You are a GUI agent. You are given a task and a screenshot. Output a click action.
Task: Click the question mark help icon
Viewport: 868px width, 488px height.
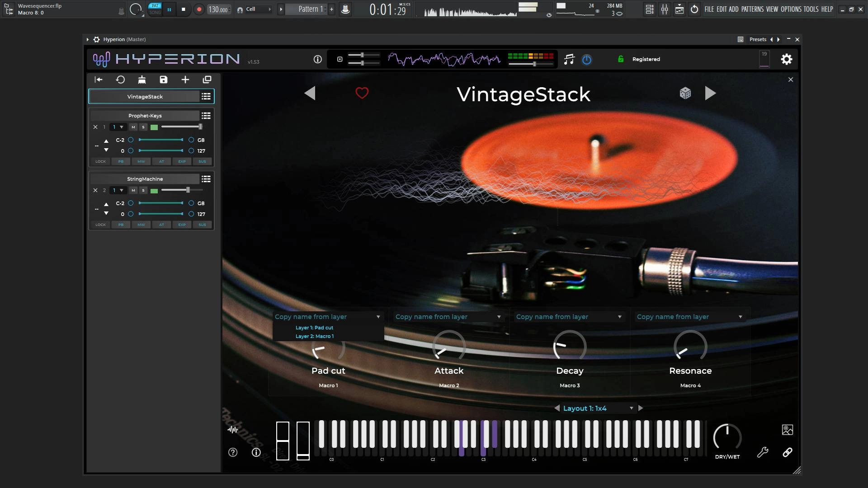point(233,452)
